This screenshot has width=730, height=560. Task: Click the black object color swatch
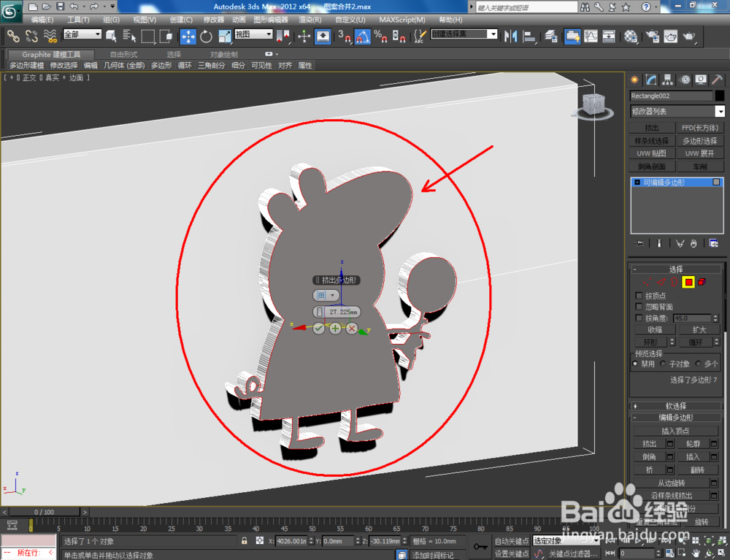(720, 96)
